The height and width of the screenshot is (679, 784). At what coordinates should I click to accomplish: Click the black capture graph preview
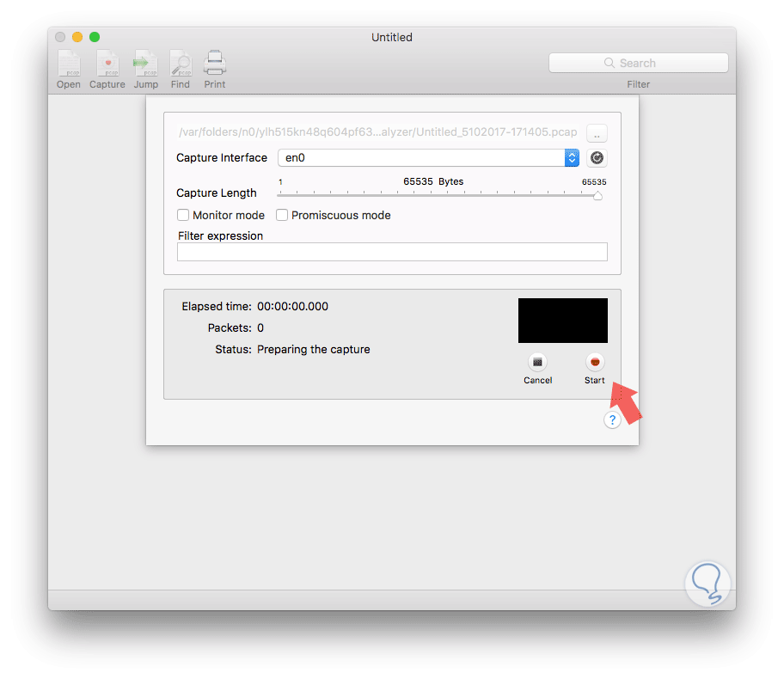pyautogui.click(x=562, y=321)
